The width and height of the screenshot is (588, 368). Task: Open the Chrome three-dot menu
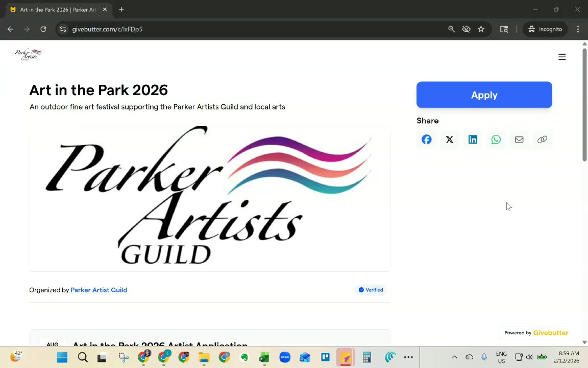click(578, 29)
